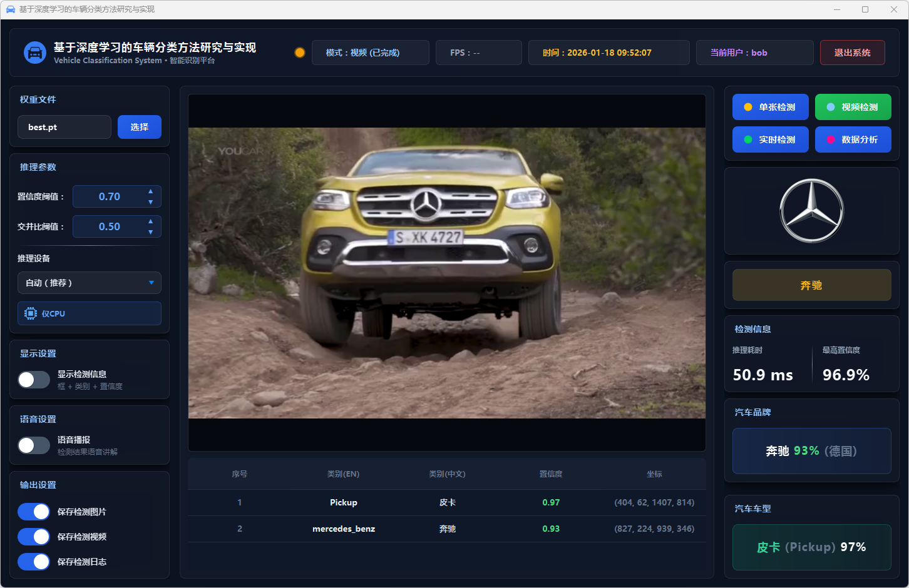
Task: Switch to 单张检测 mode
Action: 770,107
